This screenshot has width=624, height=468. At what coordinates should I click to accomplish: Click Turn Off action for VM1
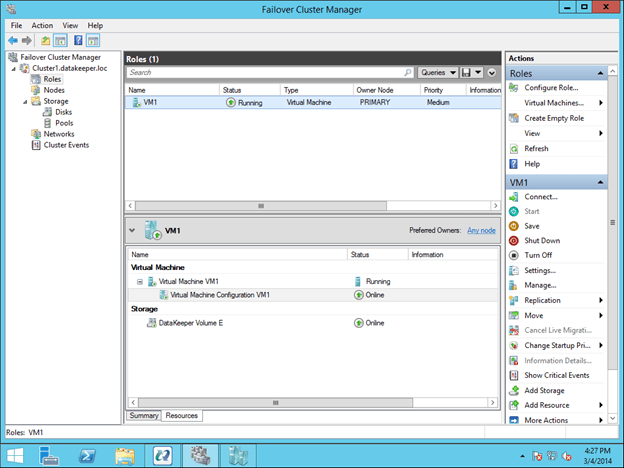coord(538,255)
